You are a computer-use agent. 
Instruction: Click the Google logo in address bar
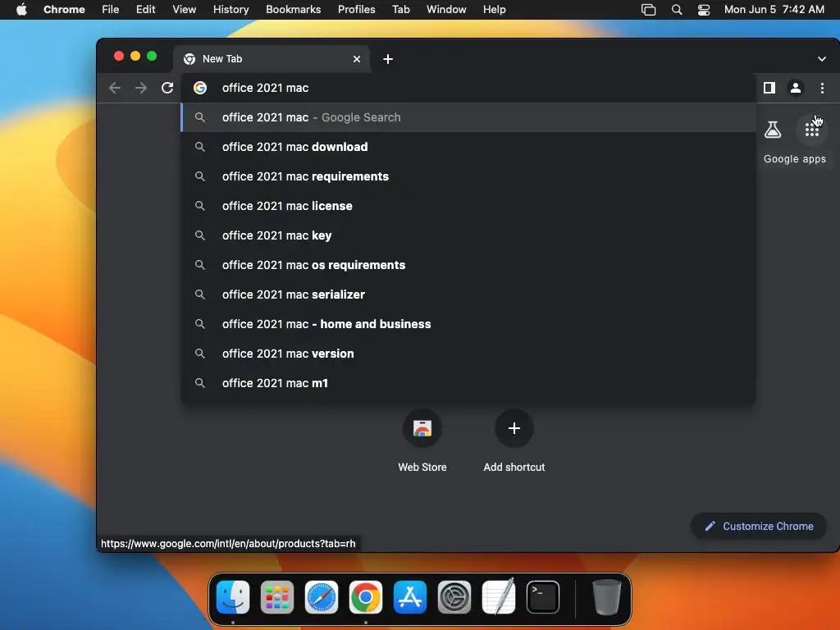tap(200, 88)
